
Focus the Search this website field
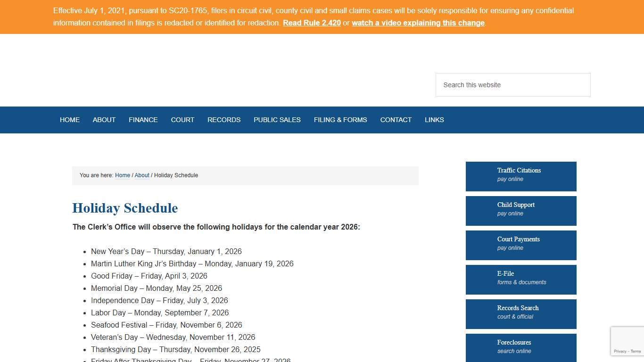pyautogui.click(x=512, y=85)
